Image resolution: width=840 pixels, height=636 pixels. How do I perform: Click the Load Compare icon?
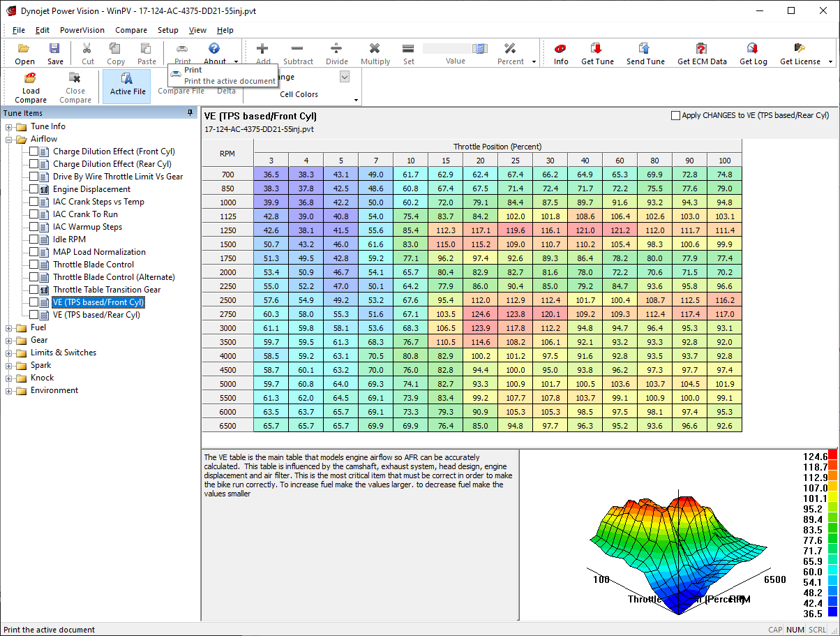tap(31, 79)
